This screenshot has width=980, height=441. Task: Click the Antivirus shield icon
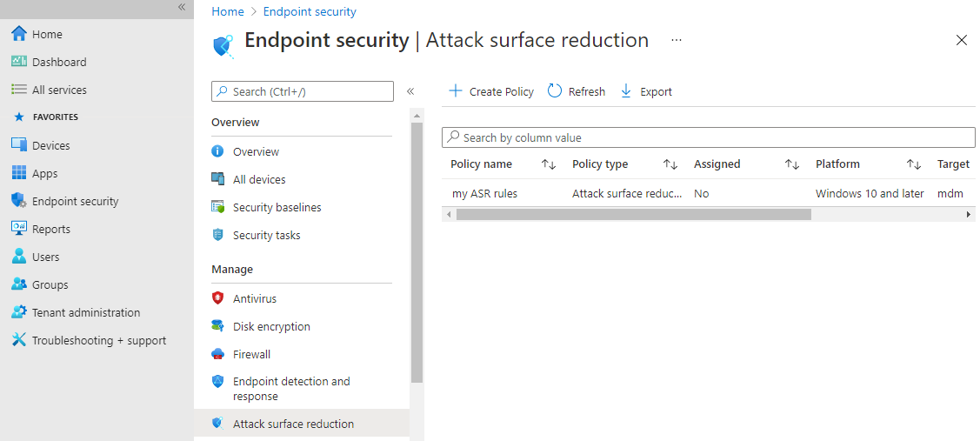point(218,298)
